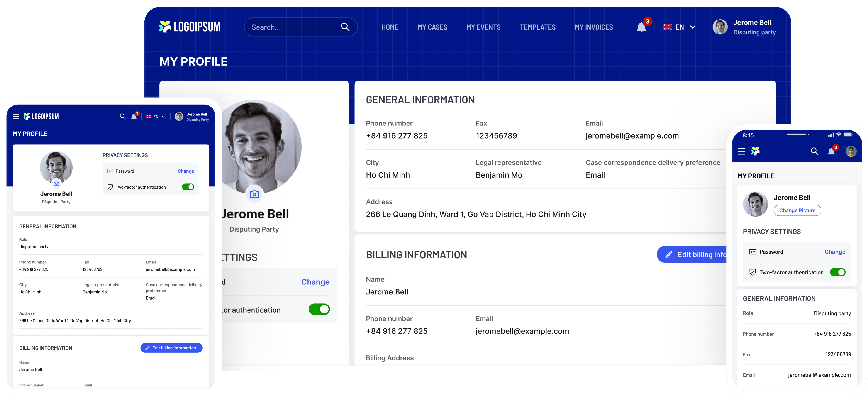Open MY INVOICES in the desktop navigation
Viewport: 868px width, 396px height.
(x=594, y=27)
